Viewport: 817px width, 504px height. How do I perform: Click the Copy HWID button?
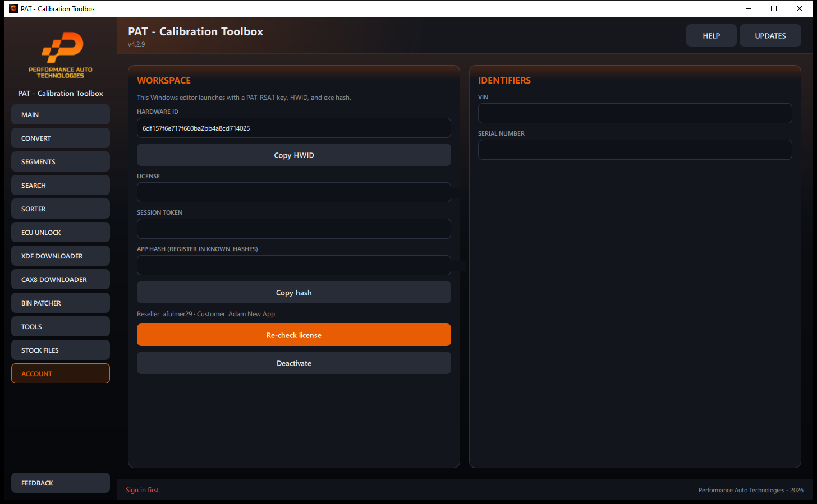click(294, 155)
